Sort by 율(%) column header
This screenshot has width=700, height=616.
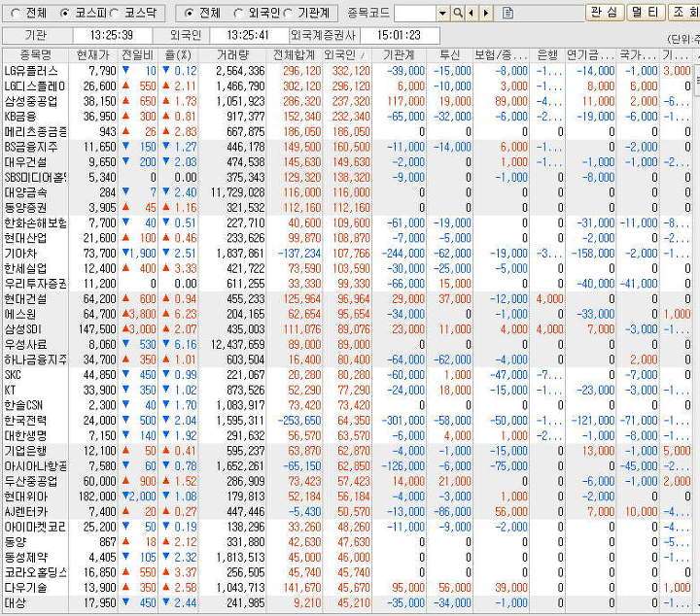pyautogui.click(x=178, y=55)
